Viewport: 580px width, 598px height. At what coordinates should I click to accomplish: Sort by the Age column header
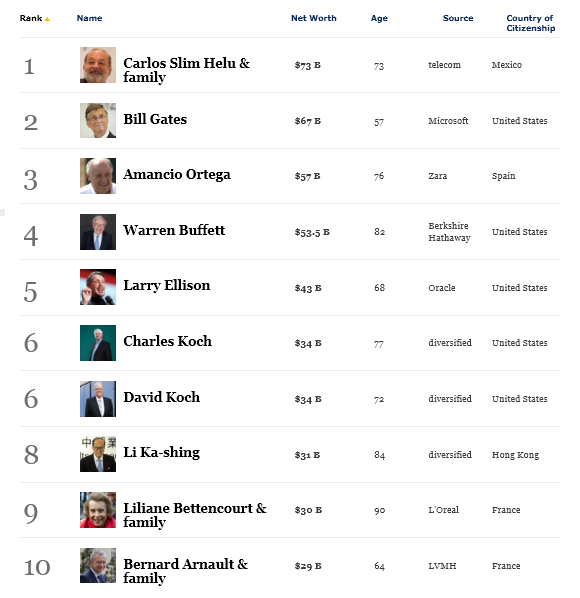(379, 18)
